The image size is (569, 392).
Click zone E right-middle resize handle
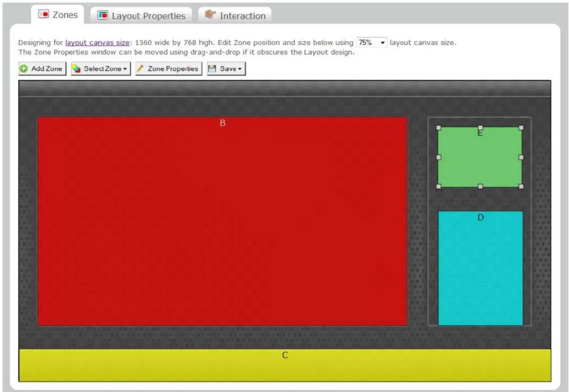(521, 157)
